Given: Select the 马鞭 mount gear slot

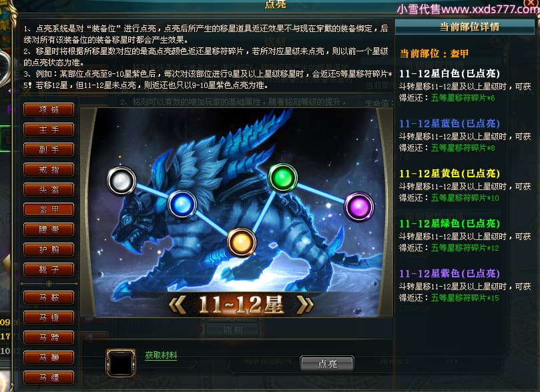Looking at the screenshot, I should [x=49, y=357].
